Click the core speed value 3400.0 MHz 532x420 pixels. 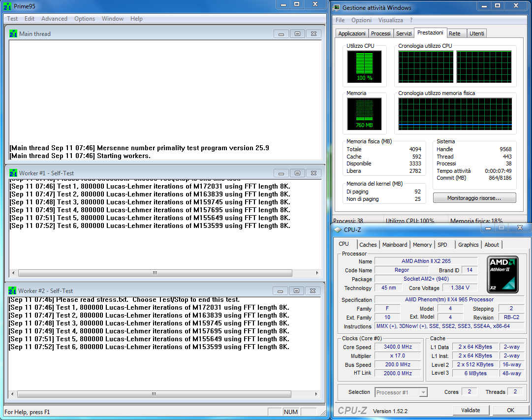point(398,347)
